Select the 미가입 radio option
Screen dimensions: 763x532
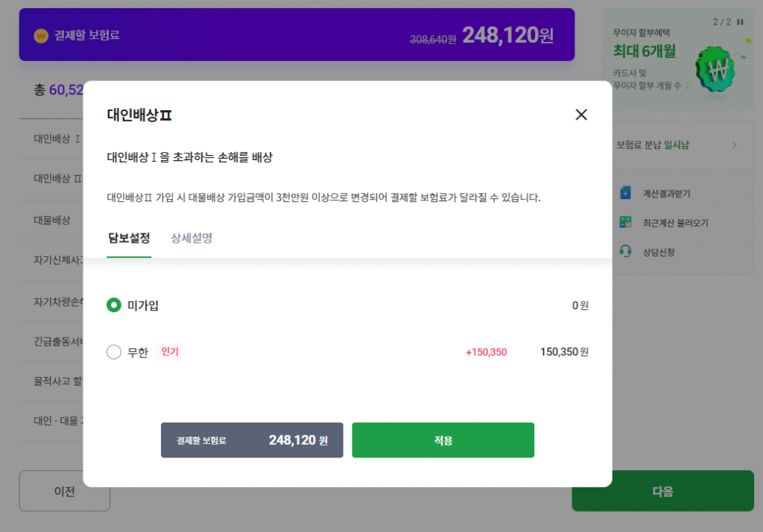pos(114,305)
